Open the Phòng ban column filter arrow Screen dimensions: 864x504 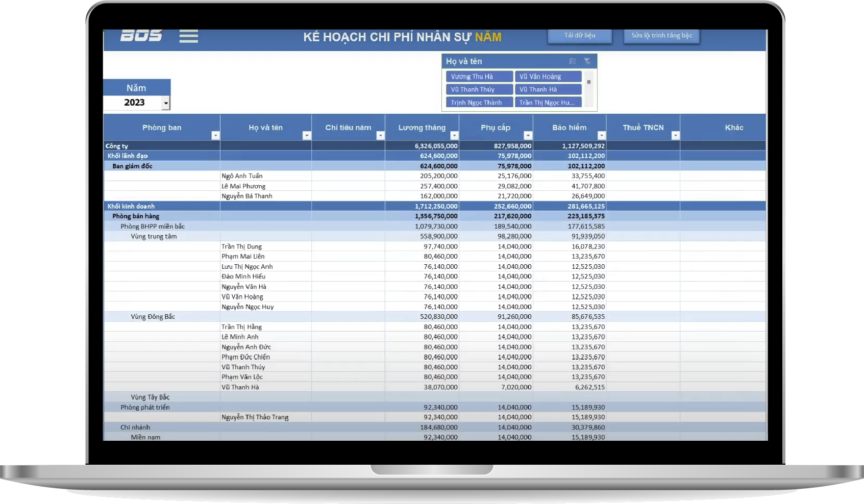[215, 135]
